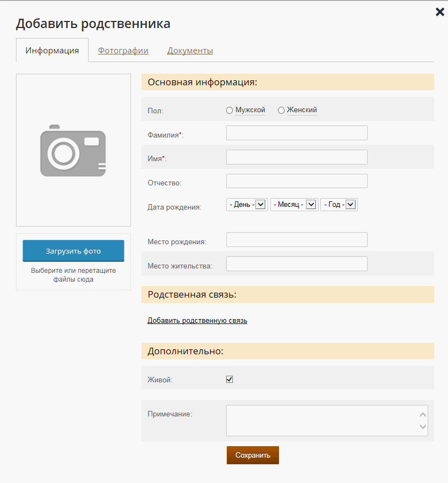Select the Мужской gender option

[230, 110]
